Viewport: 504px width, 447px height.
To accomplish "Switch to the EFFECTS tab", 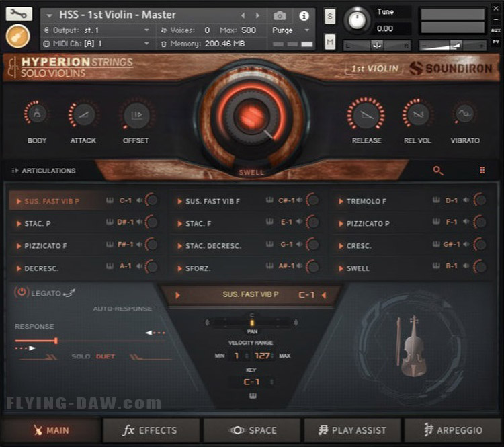I will coord(151,430).
